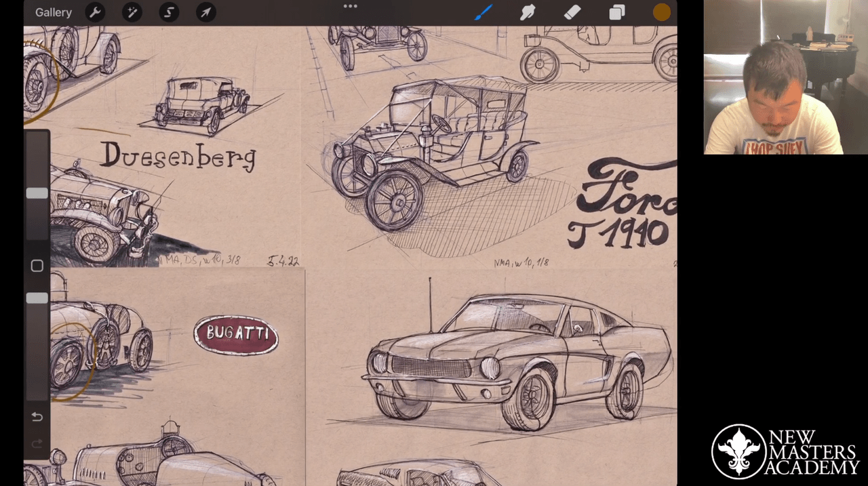Click the New Masters Academy logo
The height and width of the screenshot is (486, 868).
tap(785, 451)
